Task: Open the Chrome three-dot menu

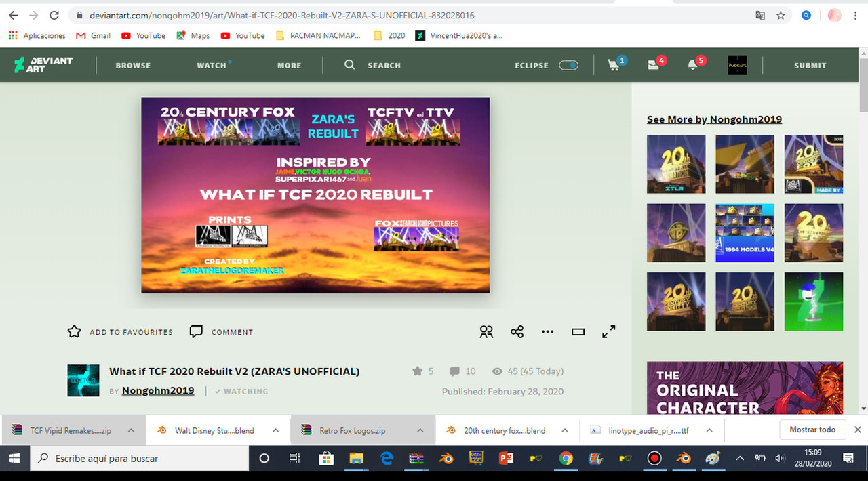Action: 856,15
